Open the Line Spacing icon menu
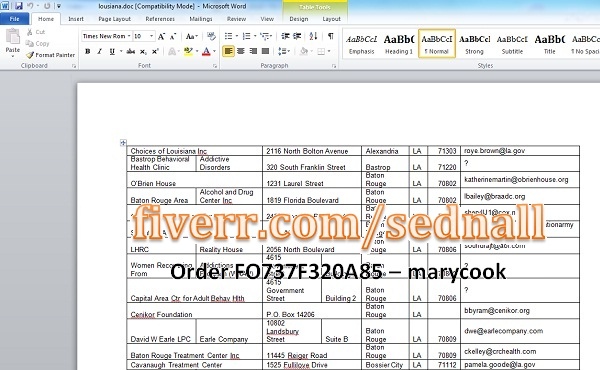This screenshot has height=370, width=600. 282,51
